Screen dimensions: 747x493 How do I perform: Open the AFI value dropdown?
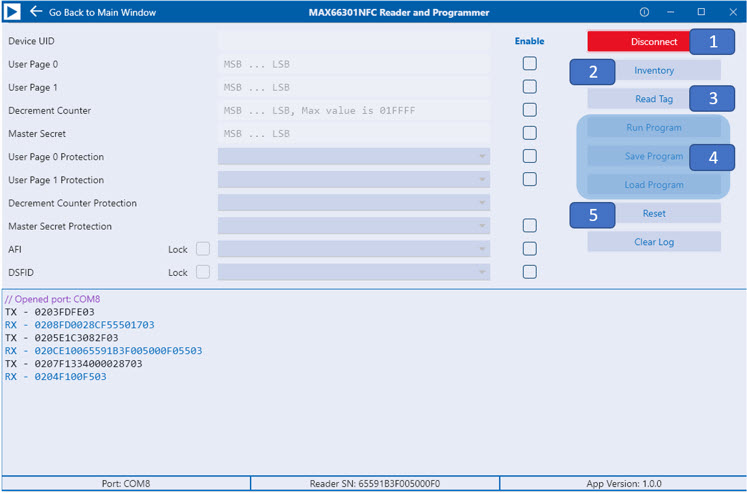[x=354, y=249]
